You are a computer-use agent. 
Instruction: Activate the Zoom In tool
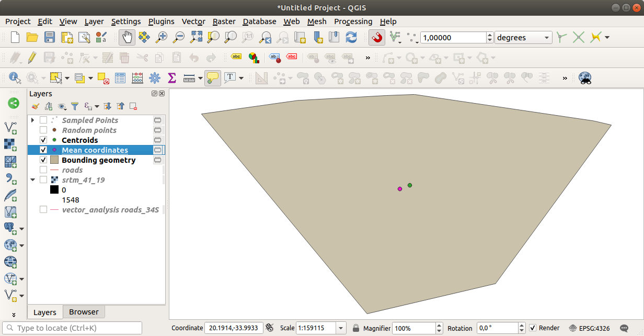pyautogui.click(x=162, y=37)
